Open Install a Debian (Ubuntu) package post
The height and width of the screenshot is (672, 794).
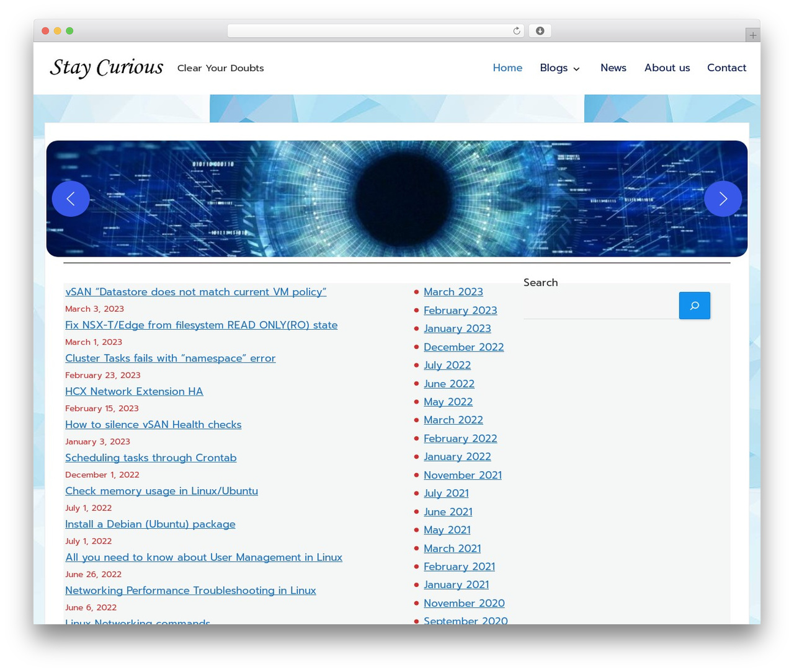(x=150, y=524)
